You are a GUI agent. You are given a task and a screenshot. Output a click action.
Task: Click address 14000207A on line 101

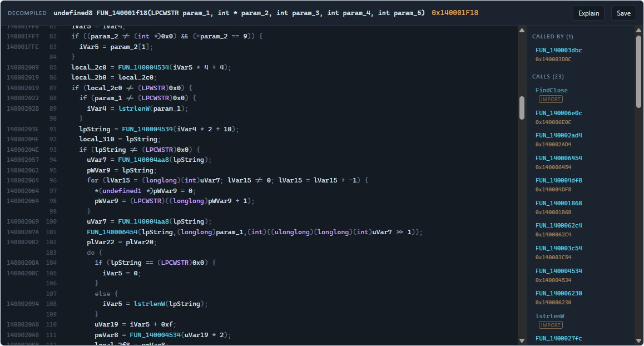[x=23, y=232]
